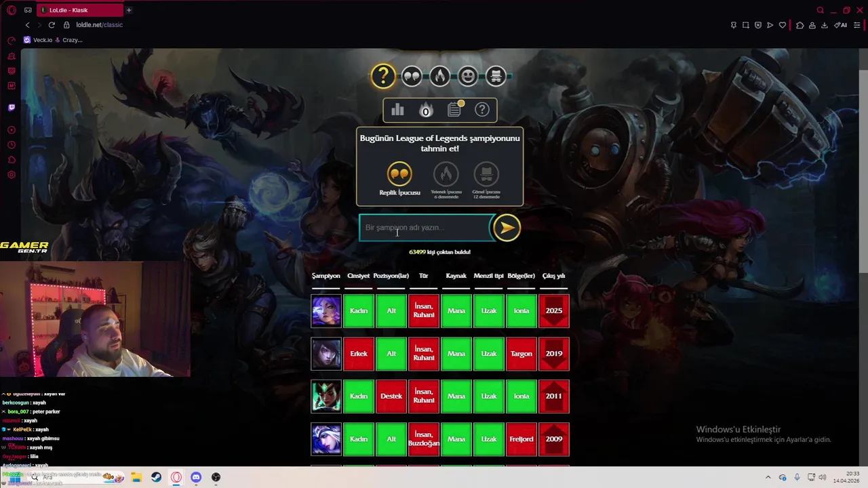Image resolution: width=868 pixels, height=488 pixels.
Task: Click the pin icon in address bar
Action: pyautogui.click(x=734, y=25)
